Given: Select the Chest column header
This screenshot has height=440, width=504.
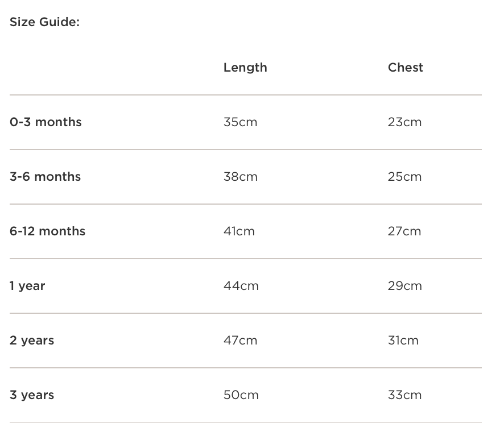Looking at the screenshot, I should click(x=406, y=68).
